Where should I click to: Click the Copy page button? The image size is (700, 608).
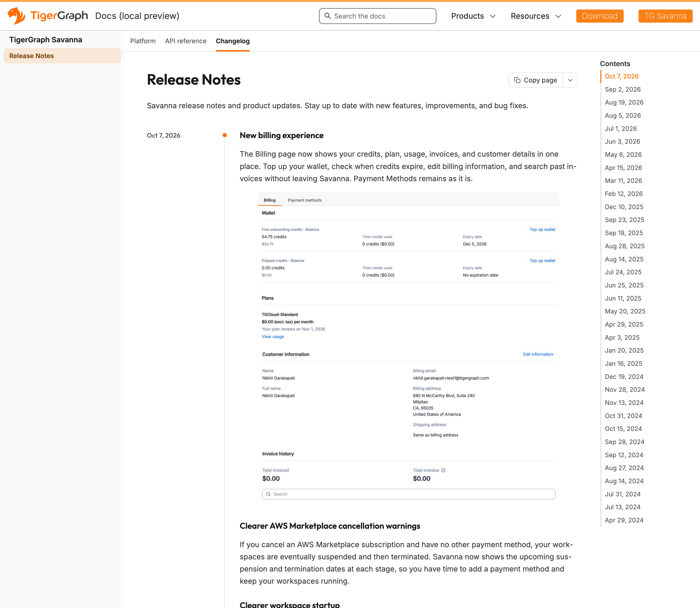535,80
